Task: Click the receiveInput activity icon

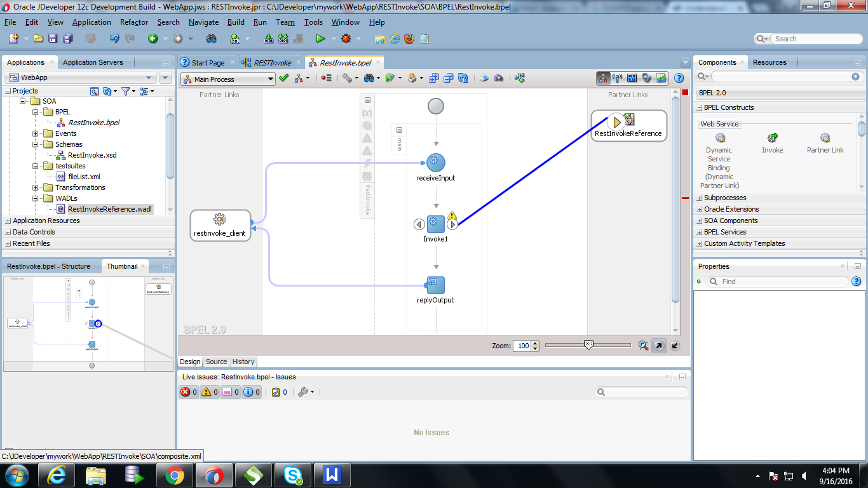Action: coord(435,163)
